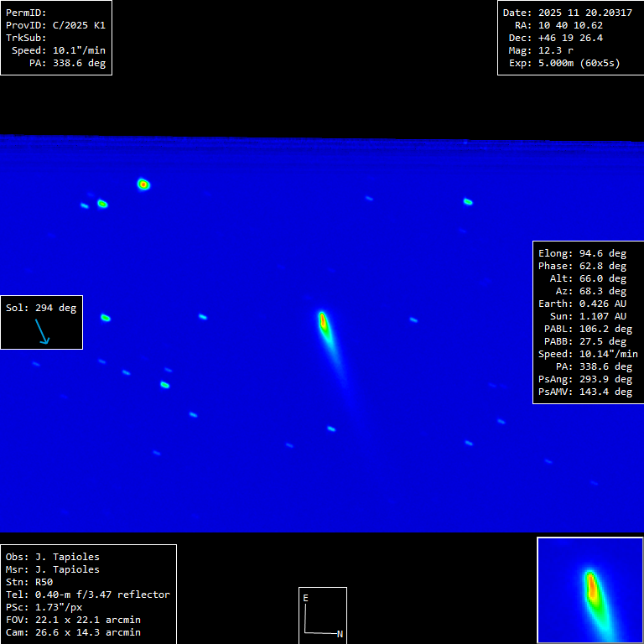Viewport: 644px width, 644px height.
Task: Open the zoomed comet inset thumbnail
Action: point(589,589)
